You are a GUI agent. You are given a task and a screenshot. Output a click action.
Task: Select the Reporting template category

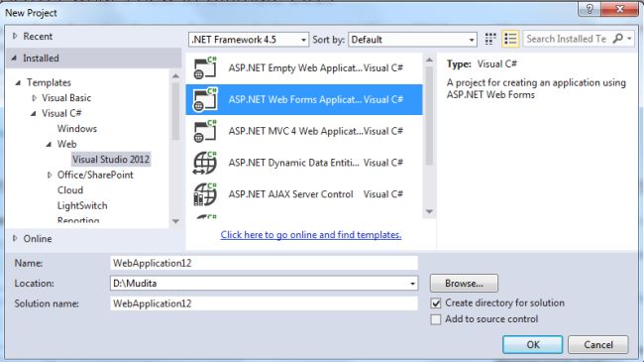(x=78, y=220)
